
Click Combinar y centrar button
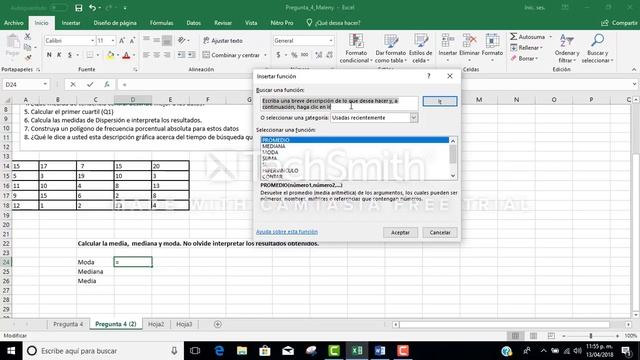pyautogui.click(x=231, y=55)
